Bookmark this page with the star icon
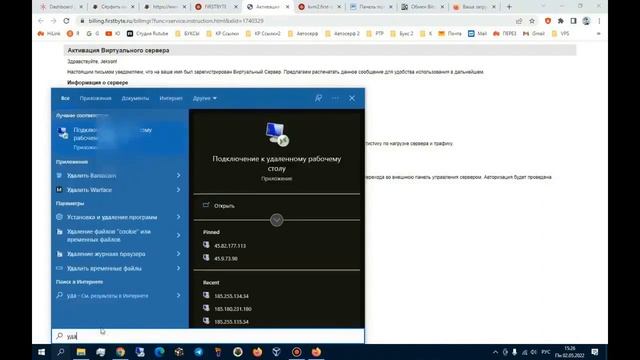 click(x=532, y=21)
